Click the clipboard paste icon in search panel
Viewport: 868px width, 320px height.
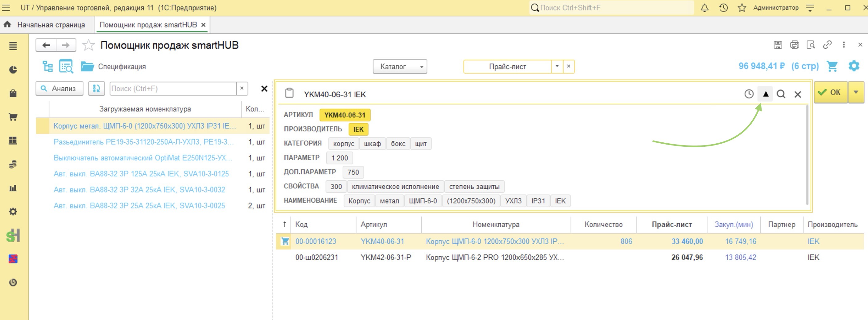(x=289, y=93)
